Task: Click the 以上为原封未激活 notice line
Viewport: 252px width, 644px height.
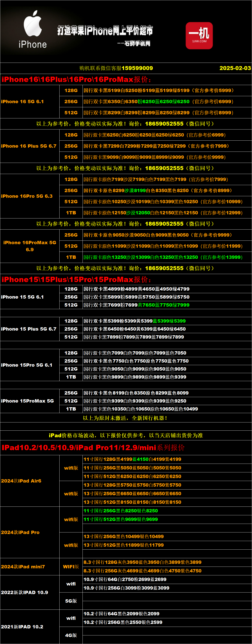Action: [x=125, y=418]
